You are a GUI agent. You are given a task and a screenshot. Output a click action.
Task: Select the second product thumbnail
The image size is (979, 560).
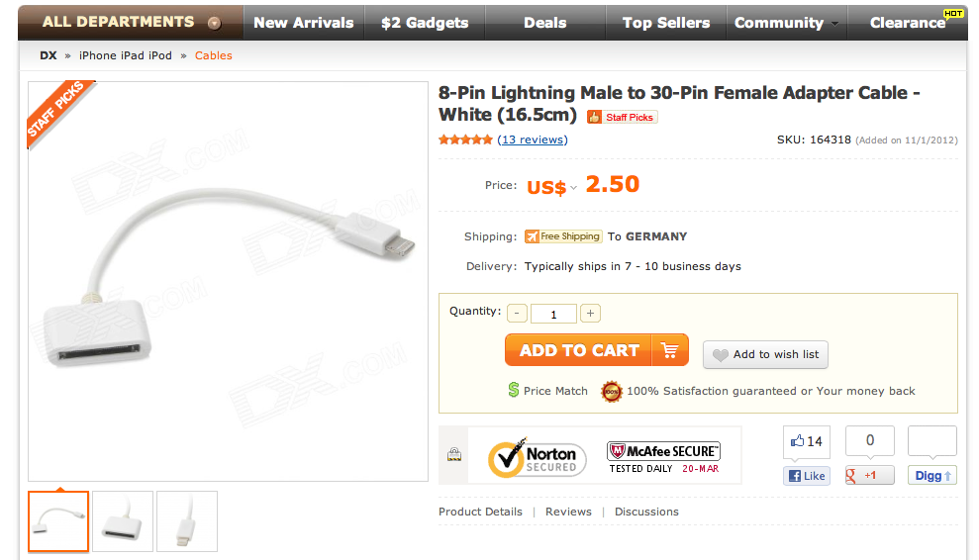point(123,521)
